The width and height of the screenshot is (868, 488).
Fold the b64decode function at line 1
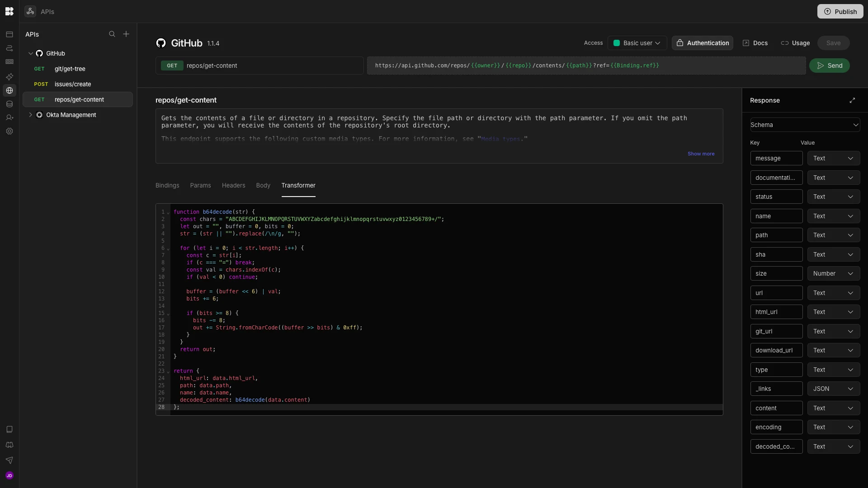click(168, 212)
